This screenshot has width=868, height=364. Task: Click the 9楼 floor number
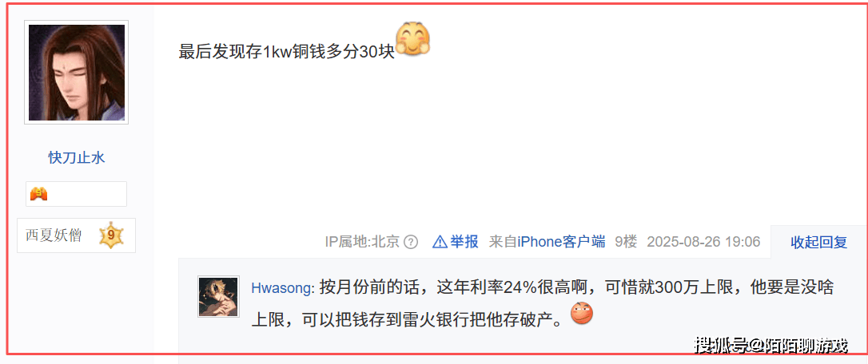tap(626, 242)
